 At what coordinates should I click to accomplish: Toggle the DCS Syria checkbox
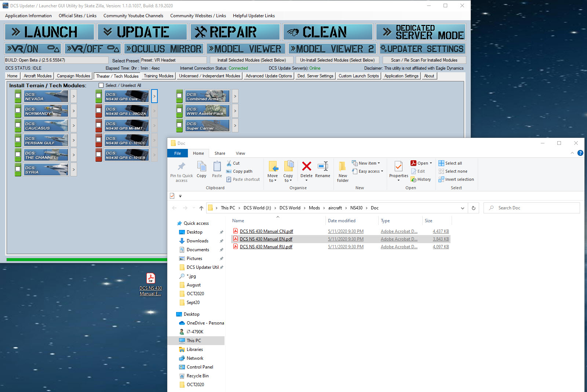coord(18,169)
